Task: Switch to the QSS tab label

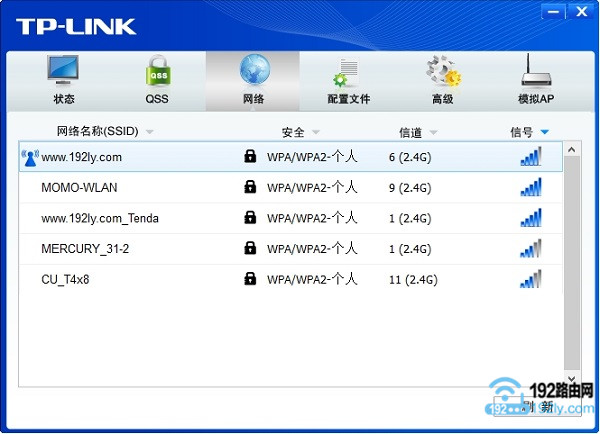Action: (157, 99)
